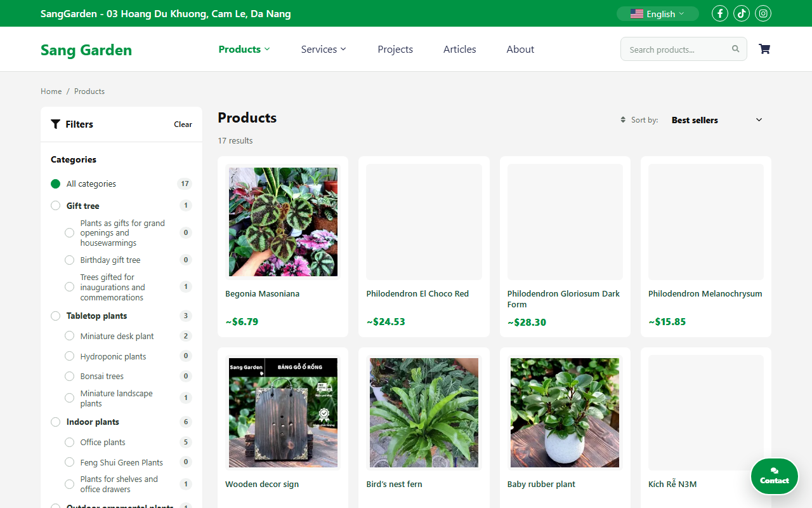812x508 pixels.
Task: Click the 17 results count text
Action: click(x=235, y=141)
